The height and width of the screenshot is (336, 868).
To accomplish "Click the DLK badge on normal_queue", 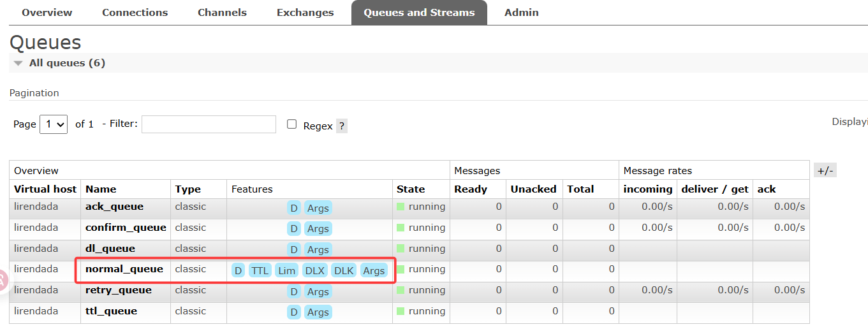I will 344,270.
